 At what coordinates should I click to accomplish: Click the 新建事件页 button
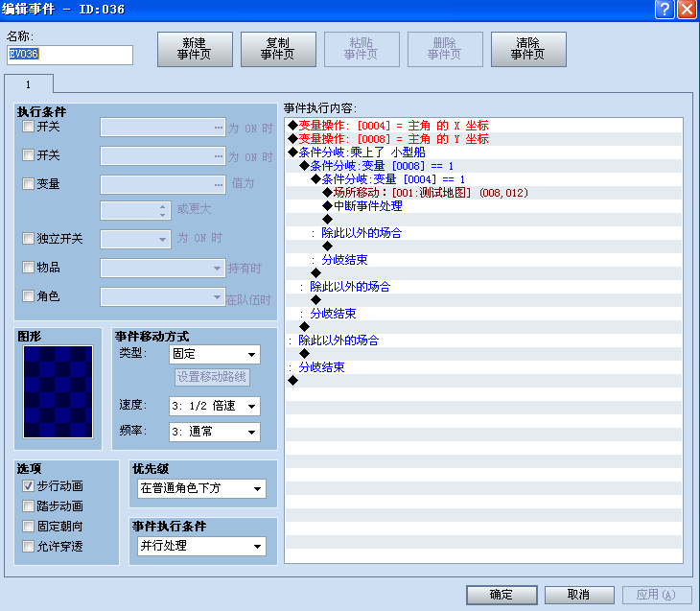click(x=195, y=49)
